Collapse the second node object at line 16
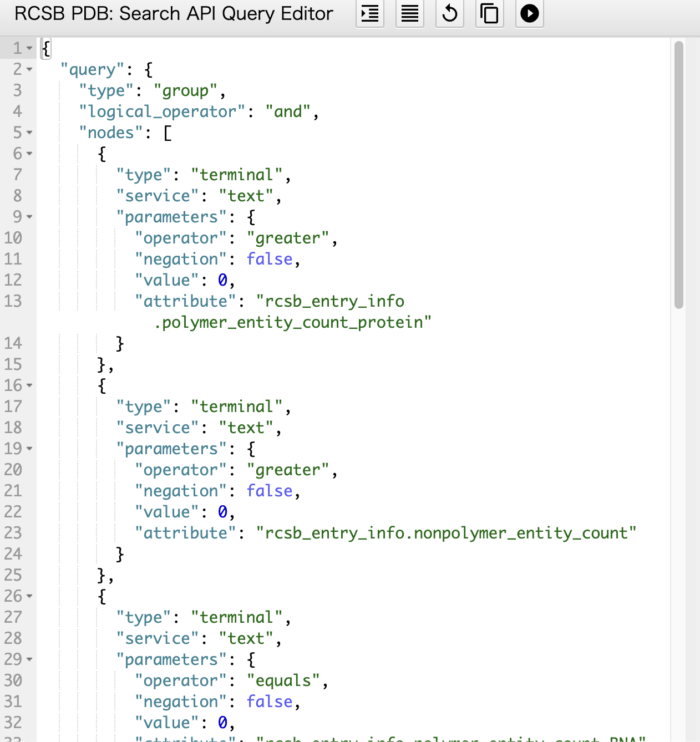700x742 pixels. pyautogui.click(x=29, y=385)
